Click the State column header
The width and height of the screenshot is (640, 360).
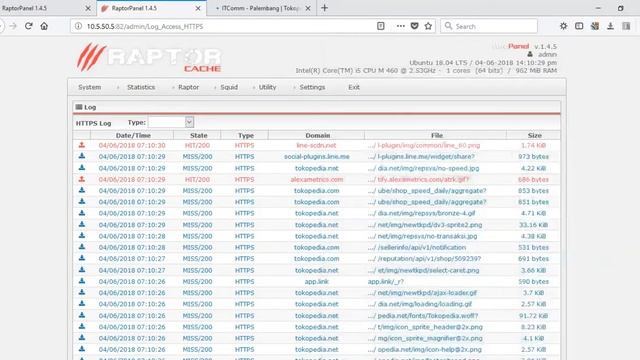pyautogui.click(x=198, y=135)
